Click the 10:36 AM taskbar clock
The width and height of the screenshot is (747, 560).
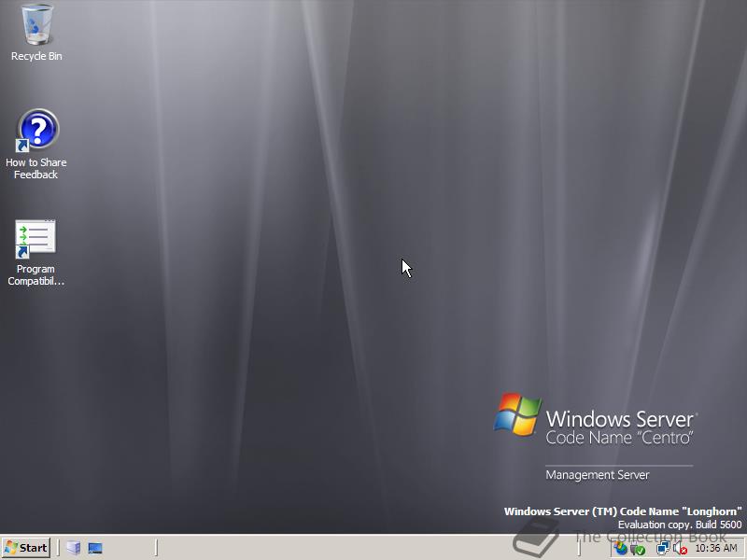pos(716,549)
